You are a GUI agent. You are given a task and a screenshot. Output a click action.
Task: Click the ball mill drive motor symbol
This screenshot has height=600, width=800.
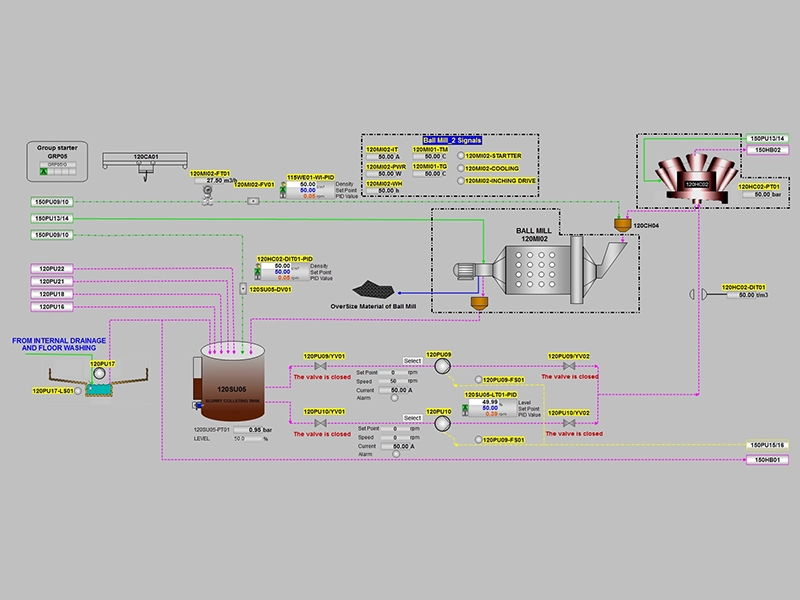(466, 271)
